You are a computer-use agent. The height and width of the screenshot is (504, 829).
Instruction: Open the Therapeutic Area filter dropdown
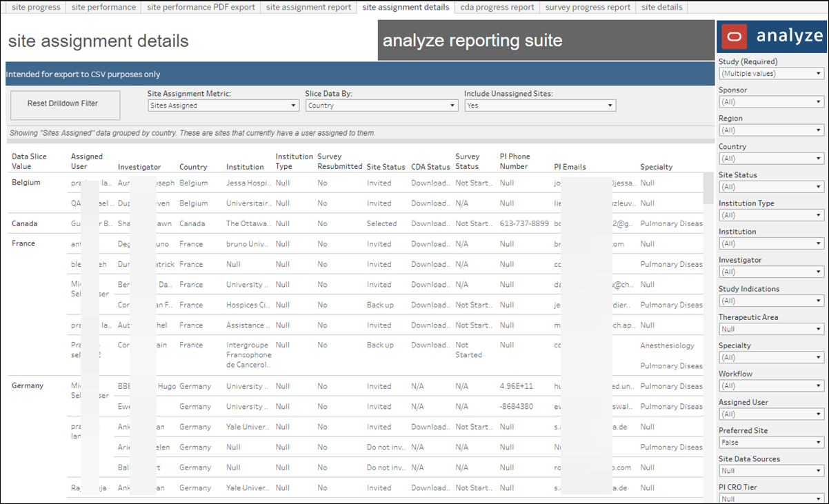tap(771, 329)
